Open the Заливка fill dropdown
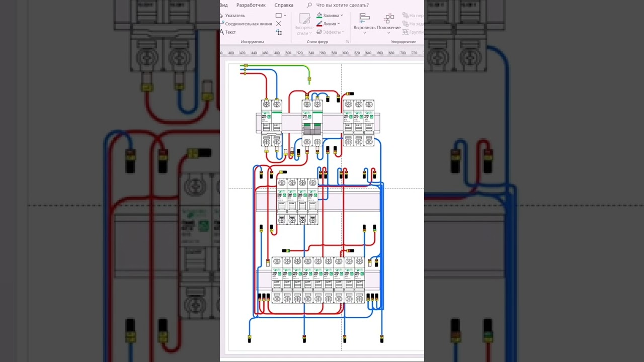This screenshot has width=644, height=362. pyautogui.click(x=330, y=16)
